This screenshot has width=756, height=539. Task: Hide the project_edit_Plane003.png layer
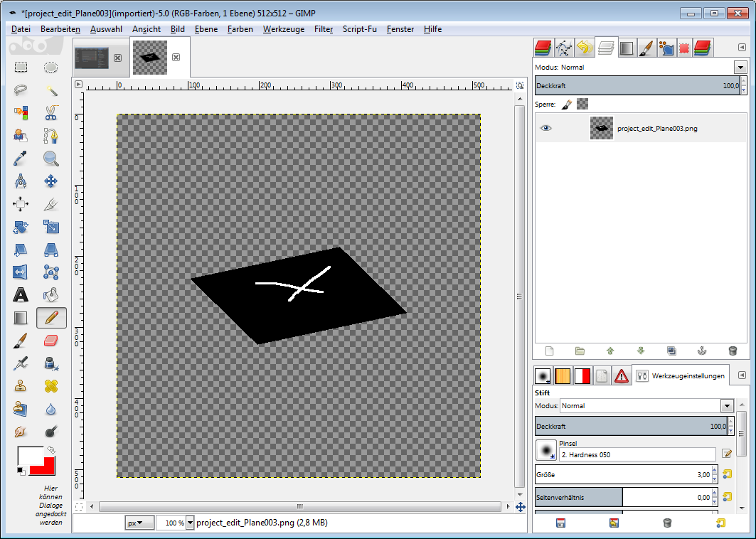pos(545,128)
